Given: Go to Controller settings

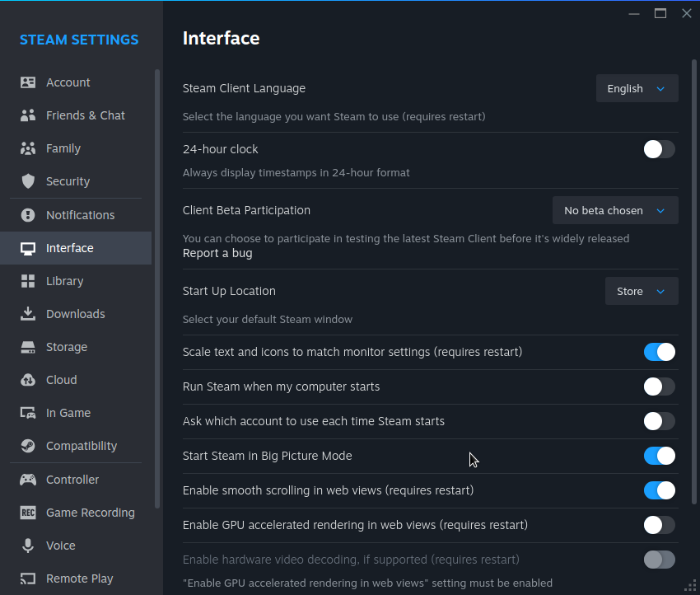Looking at the screenshot, I should pos(76,480).
